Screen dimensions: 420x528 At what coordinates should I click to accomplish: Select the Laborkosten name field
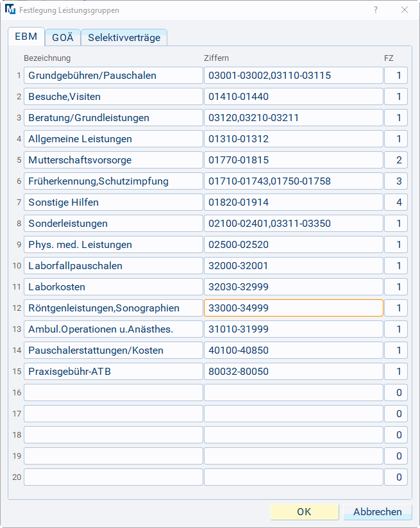(113, 287)
